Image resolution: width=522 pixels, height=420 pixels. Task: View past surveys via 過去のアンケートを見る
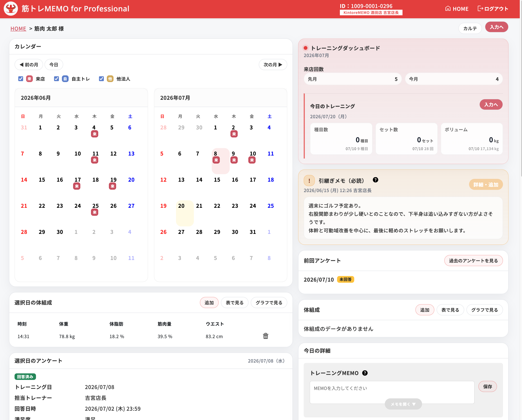coord(473,261)
